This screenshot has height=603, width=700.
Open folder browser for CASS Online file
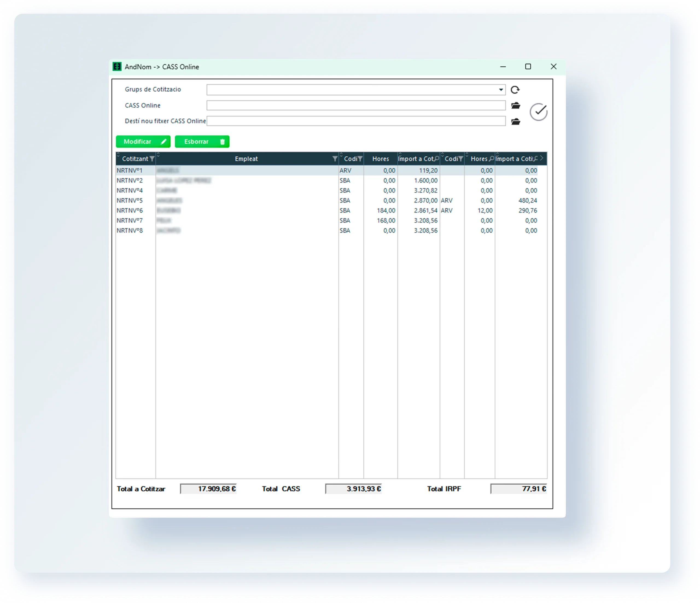[x=515, y=106]
